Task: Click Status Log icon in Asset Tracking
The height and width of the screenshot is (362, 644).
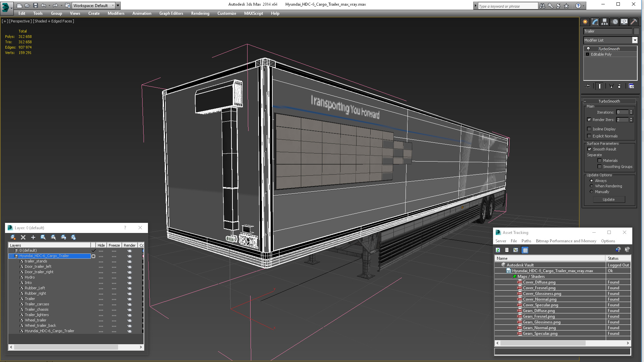Action: tap(507, 250)
